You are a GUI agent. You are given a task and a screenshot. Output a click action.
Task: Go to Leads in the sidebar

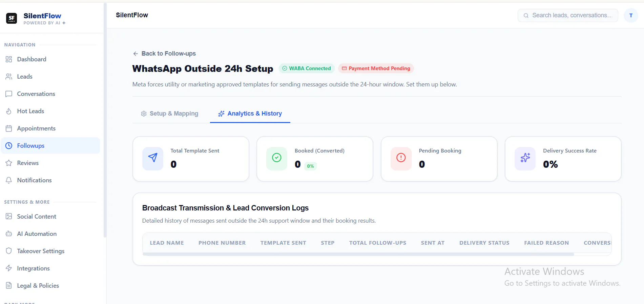tap(50, 77)
